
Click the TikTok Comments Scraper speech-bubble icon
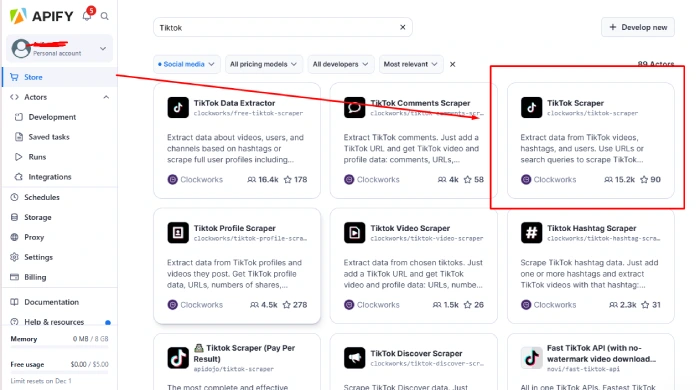coord(354,108)
